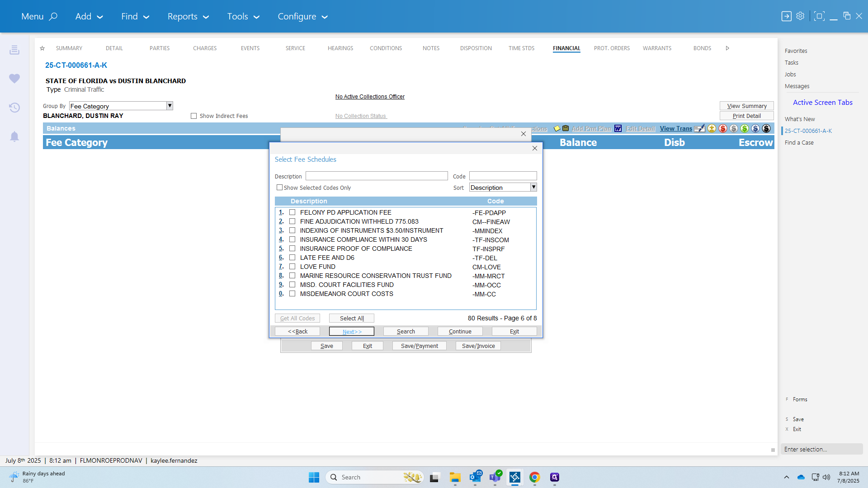Expand the Tools menu
This screenshot has height=488, width=868.
point(243,16)
